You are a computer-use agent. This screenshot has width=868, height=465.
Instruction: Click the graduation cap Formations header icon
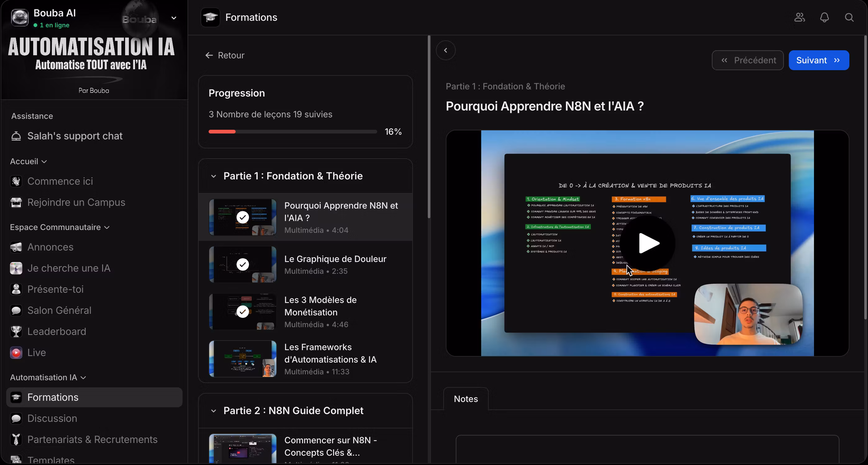click(210, 17)
